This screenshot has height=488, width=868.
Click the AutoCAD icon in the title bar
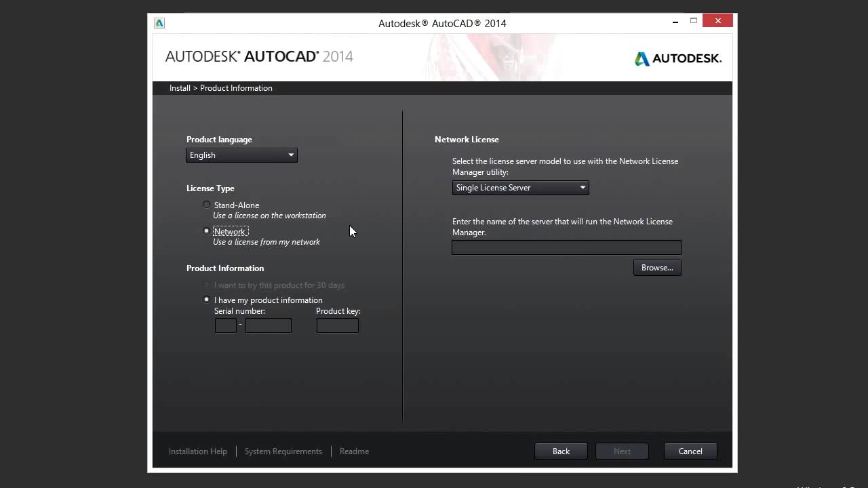point(159,23)
